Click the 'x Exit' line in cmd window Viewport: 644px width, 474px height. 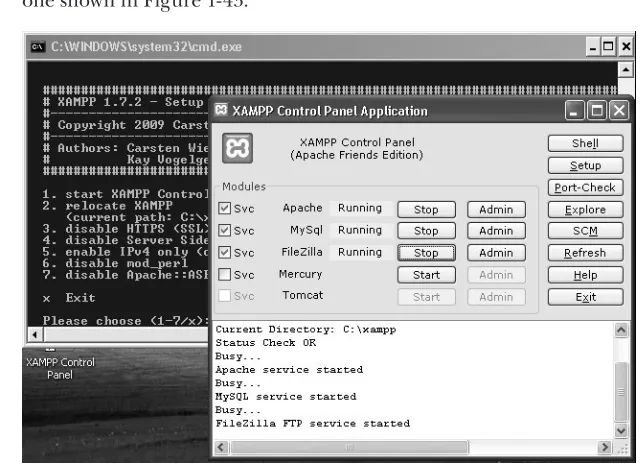[x=69, y=298]
